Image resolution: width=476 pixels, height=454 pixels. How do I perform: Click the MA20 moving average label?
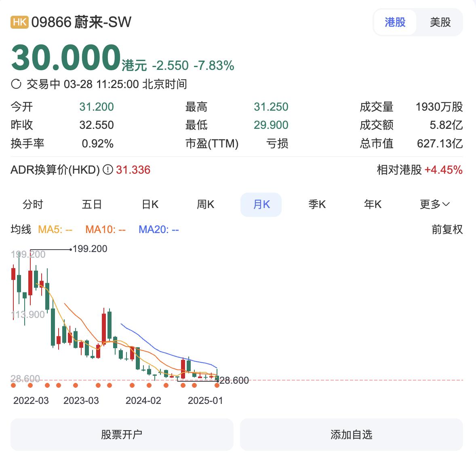(x=159, y=229)
